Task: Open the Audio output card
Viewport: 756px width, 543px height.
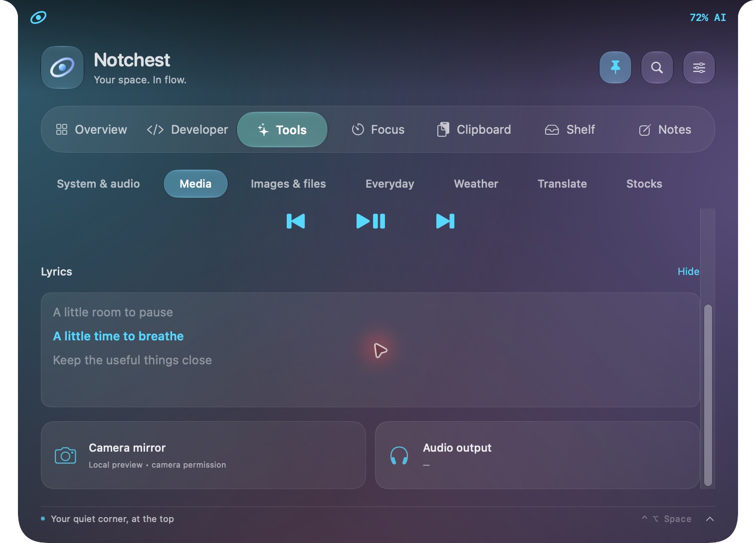Action: 538,455
